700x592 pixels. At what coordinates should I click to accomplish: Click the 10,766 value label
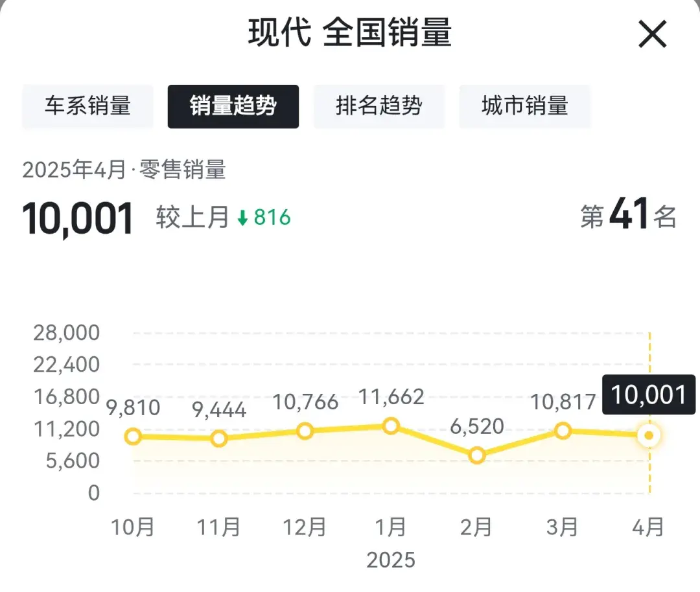coord(305,402)
